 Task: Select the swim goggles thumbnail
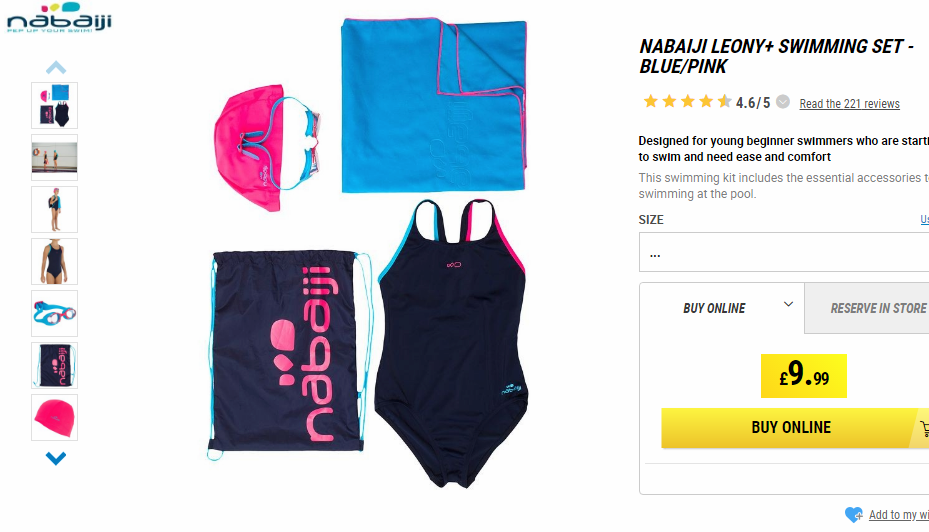pos(55,313)
